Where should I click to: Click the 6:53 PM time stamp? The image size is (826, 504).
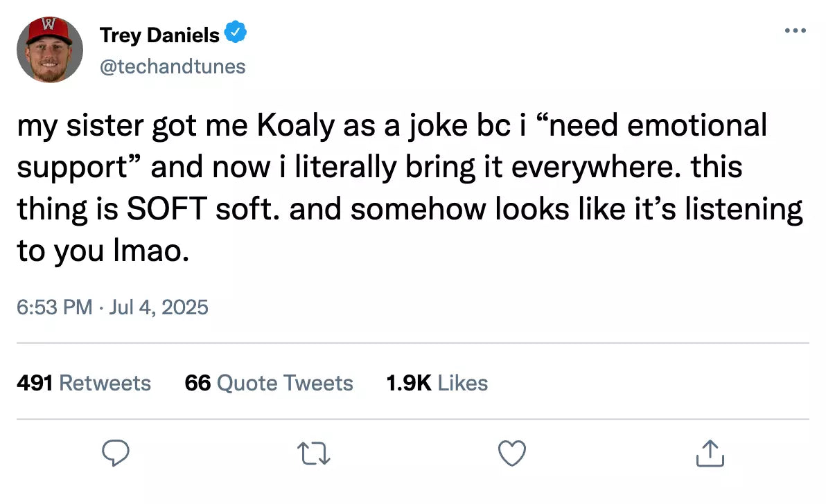(55, 307)
